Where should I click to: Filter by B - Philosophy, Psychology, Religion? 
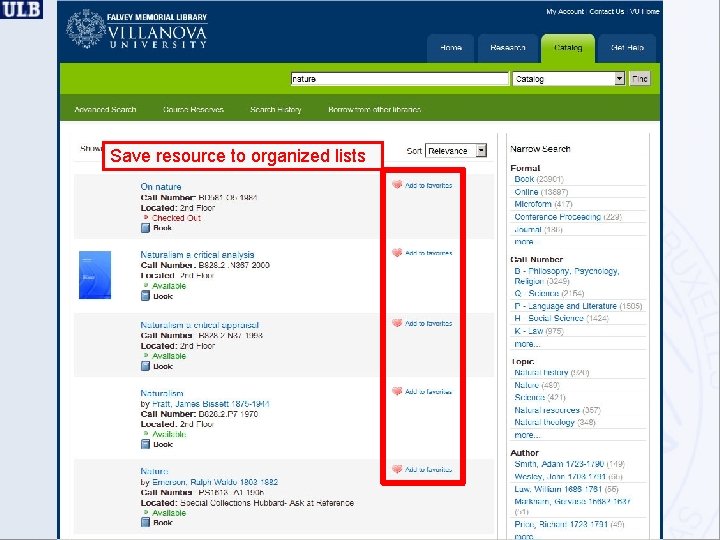[x=567, y=276]
